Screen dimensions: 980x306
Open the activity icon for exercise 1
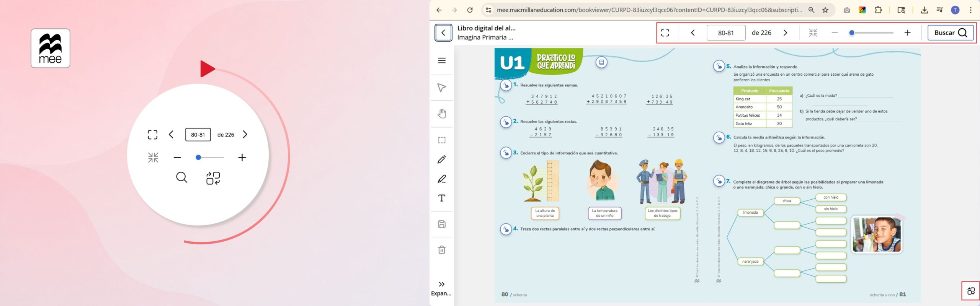[x=506, y=85]
